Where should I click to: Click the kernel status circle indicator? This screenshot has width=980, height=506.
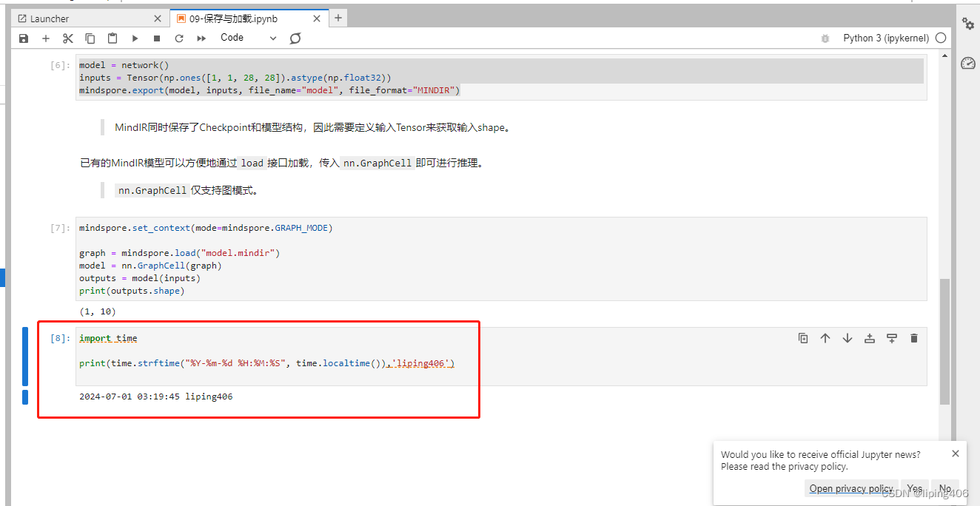click(941, 38)
